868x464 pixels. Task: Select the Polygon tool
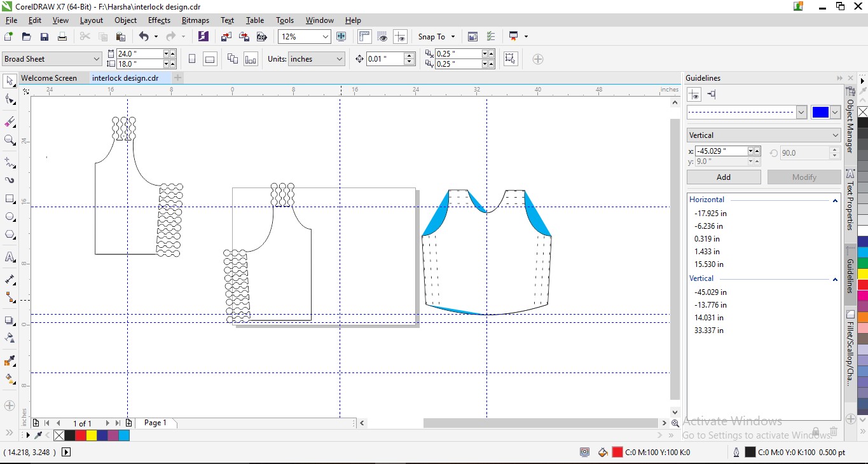coord(10,235)
